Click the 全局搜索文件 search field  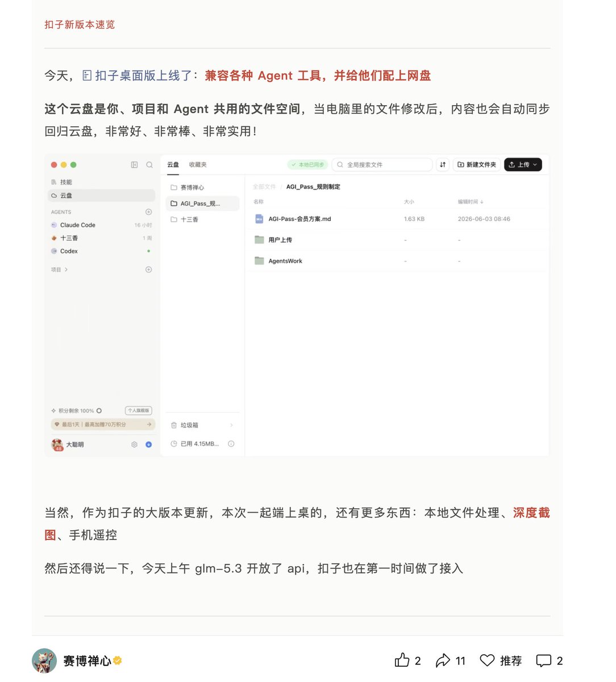(x=382, y=165)
